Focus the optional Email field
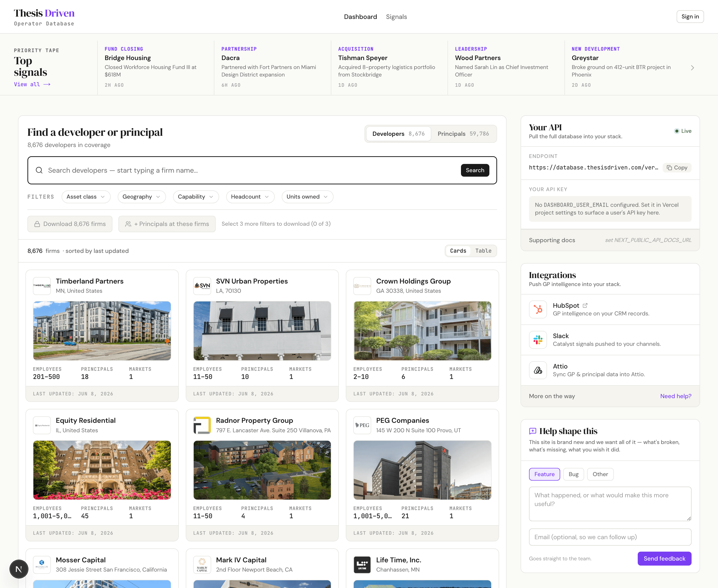This screenshot has height=588, width=718. (x=610, y=537)
